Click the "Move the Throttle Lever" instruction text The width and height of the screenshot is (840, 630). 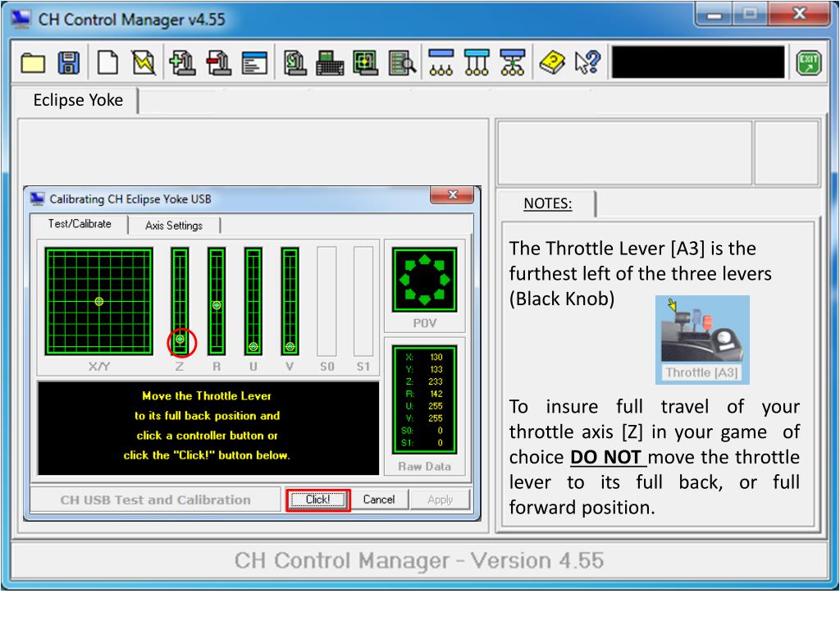tap(207, 396)
